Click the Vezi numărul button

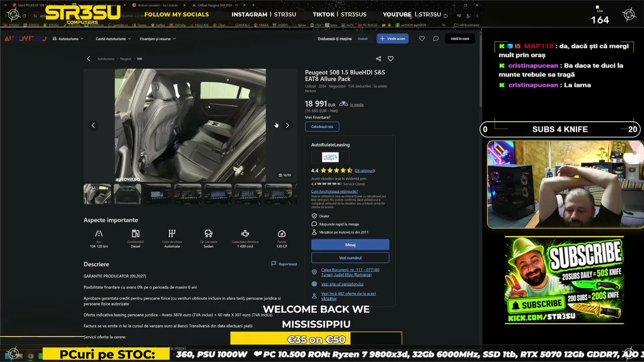350,258
